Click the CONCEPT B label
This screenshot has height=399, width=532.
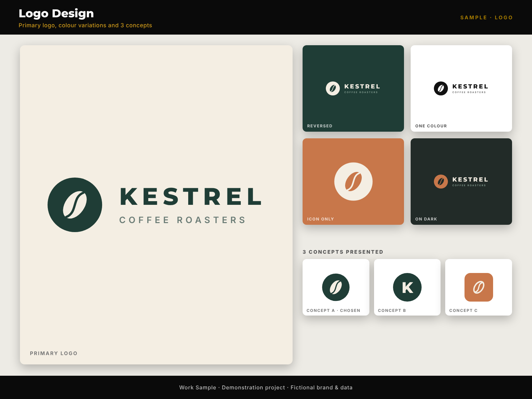pos(392,311)
